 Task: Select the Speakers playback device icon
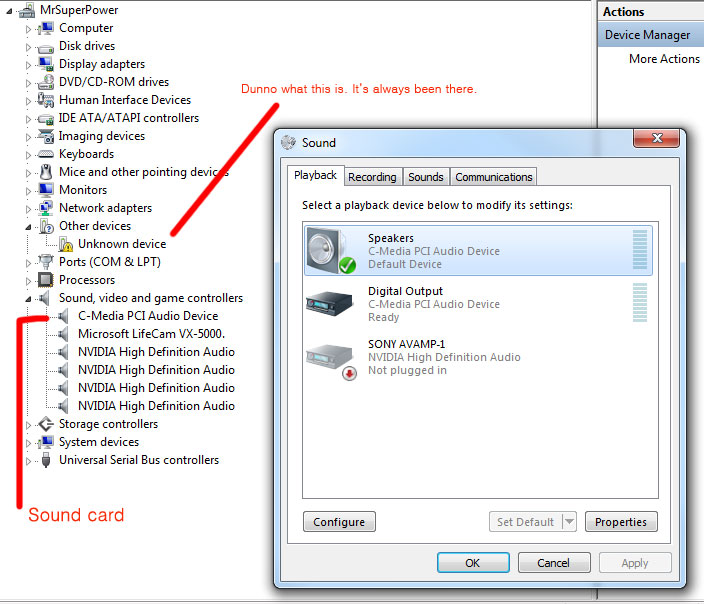331,251
